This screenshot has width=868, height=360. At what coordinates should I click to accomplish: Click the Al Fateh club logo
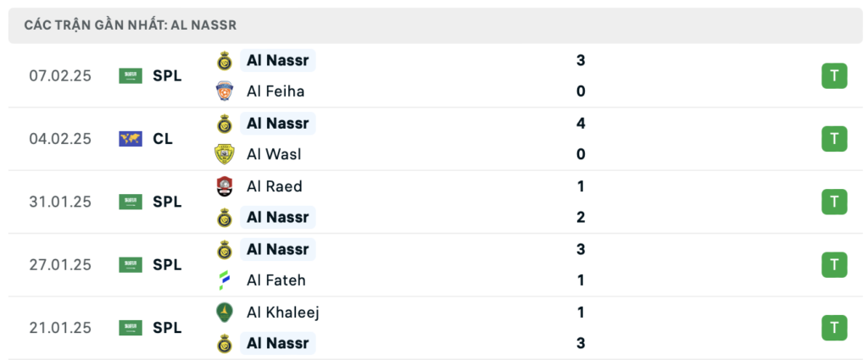[224, 280]
